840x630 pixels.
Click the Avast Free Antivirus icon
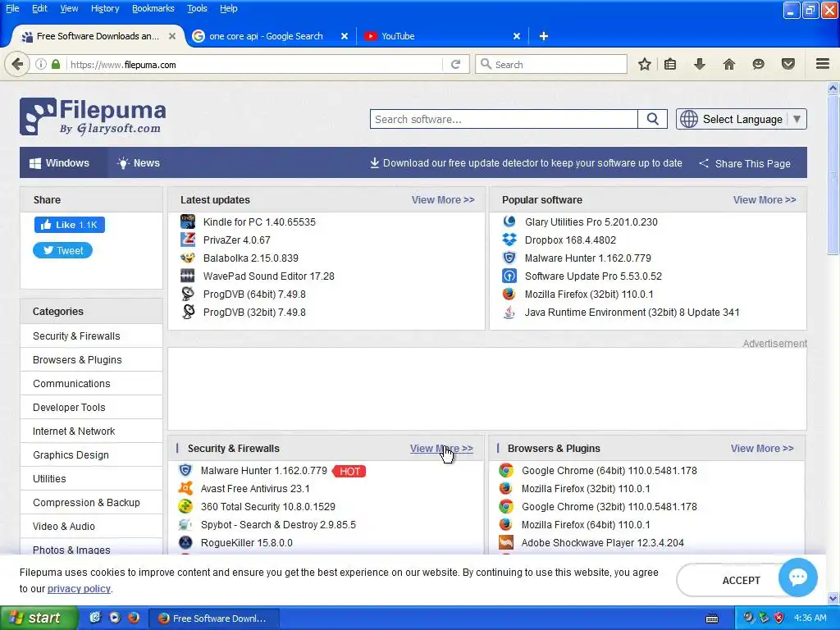pos(185,488)
